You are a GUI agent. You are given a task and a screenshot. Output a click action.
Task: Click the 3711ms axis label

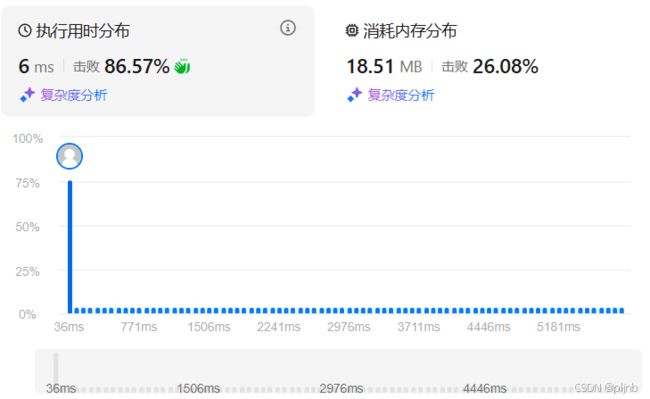pyautogui.click(x=419, y=327)
